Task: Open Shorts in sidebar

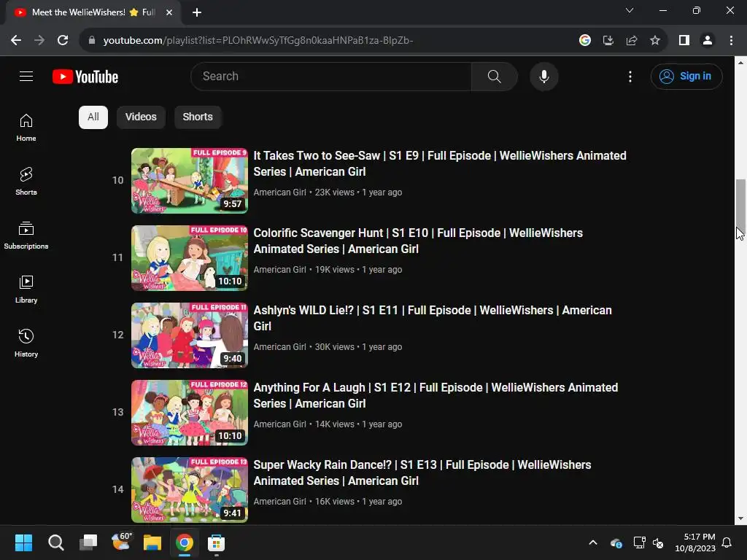Action: point(26,182)
